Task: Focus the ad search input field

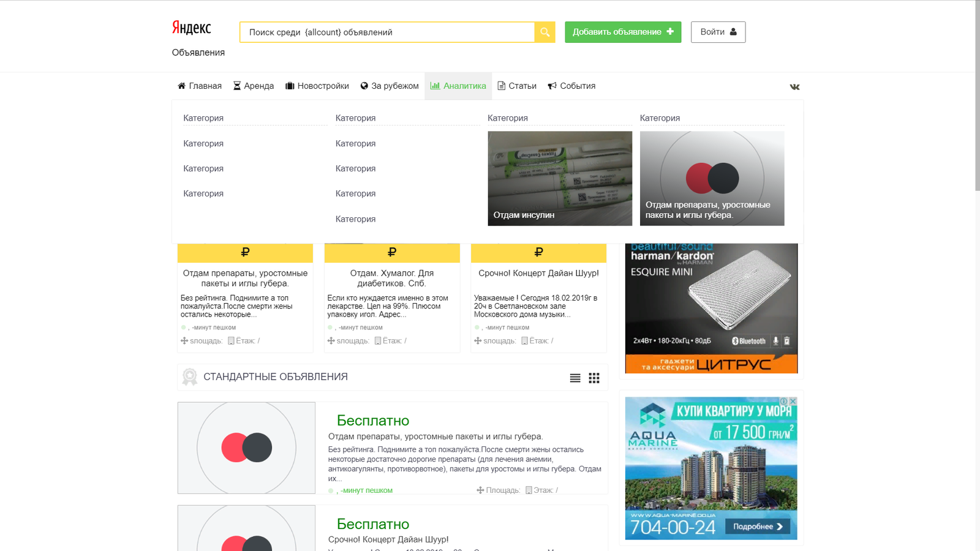Action: click(x=387, y=32)
